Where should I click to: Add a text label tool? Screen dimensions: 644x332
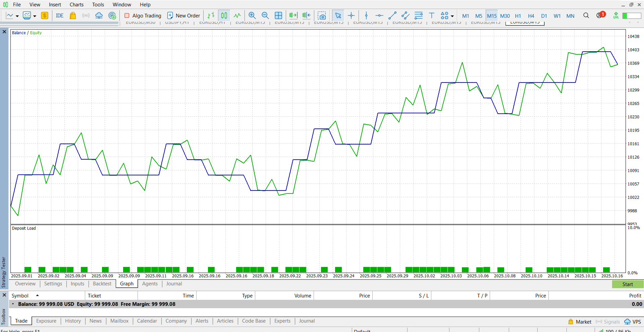(x=432, y=15)
